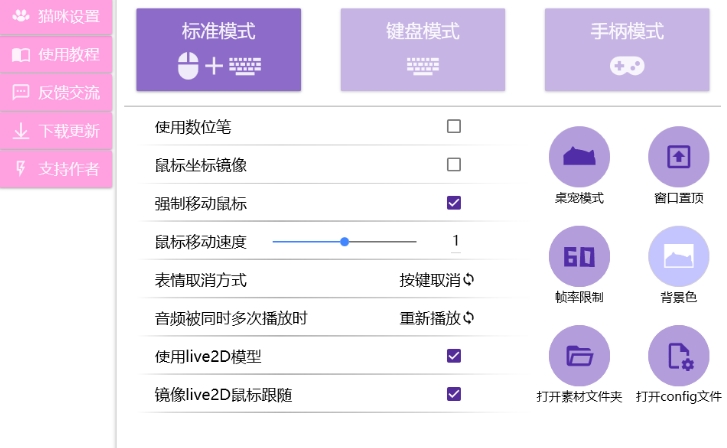Open the 桌宠模式 desktop pet icon

coord(579,157)
